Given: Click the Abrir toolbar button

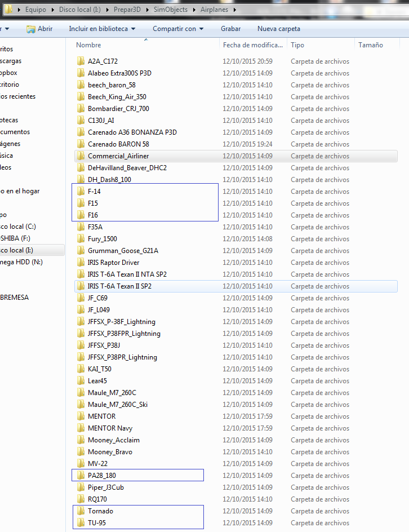Looking at the screenshot, I should 39,29.
